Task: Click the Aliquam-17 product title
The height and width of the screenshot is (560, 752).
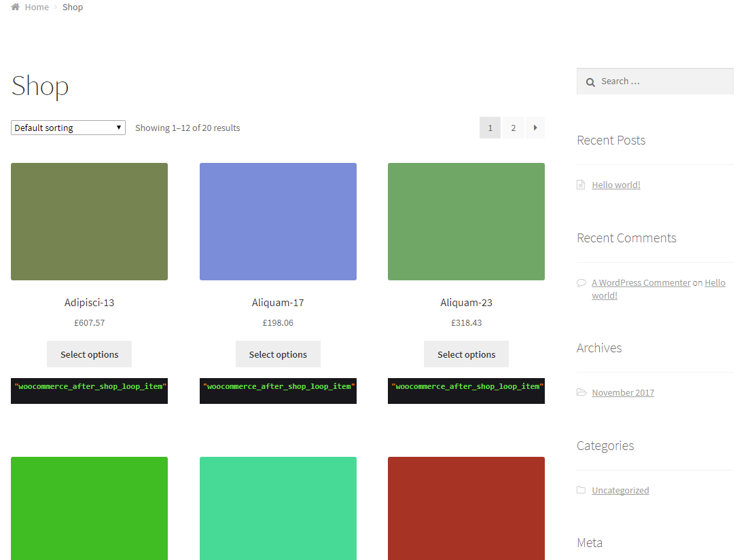Action: [278, 303]
